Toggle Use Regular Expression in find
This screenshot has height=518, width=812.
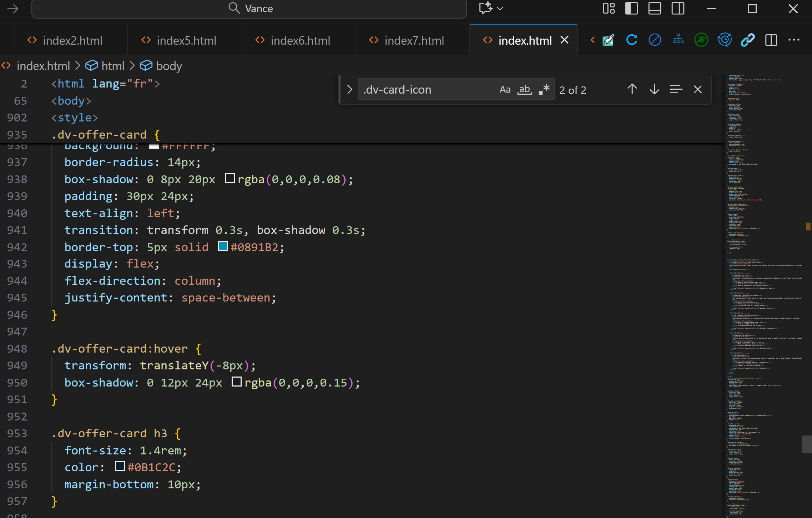point(544,89)
